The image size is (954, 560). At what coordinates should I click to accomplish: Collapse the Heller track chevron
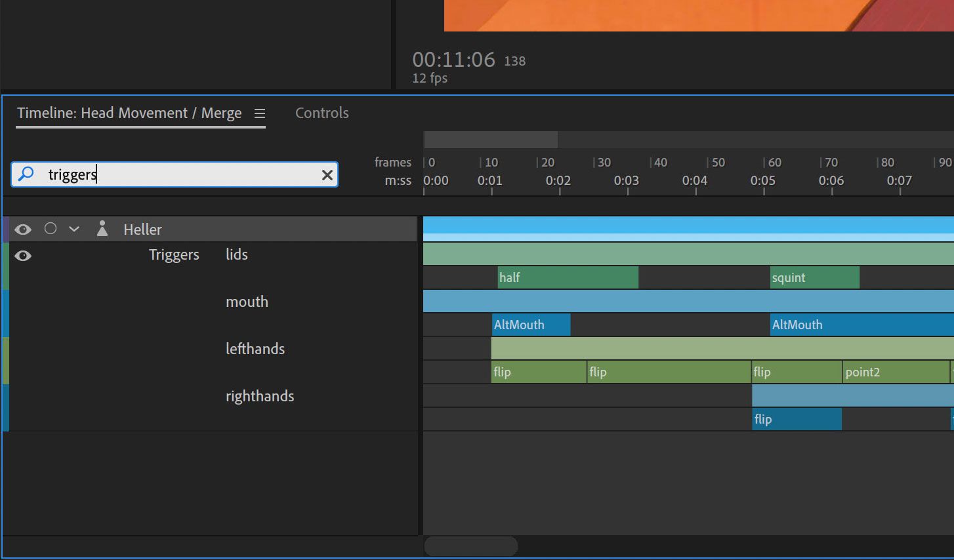(x=74, y=229)
